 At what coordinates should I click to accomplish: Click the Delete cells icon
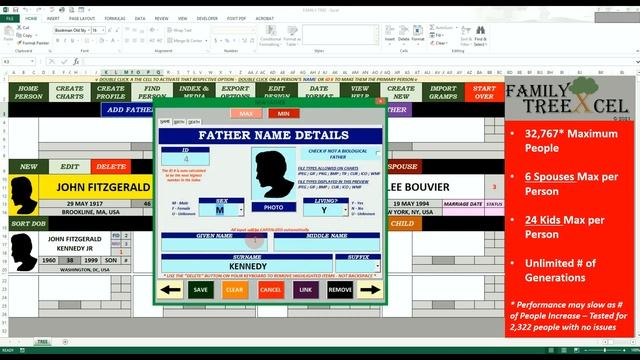[404, 31]
